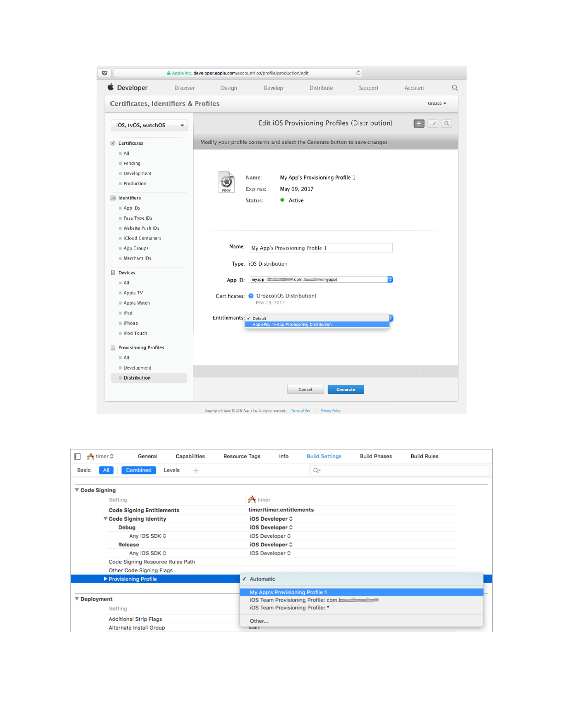
Task: Open the search magnifier in Developer navigation
Action: tap(454, 88)
